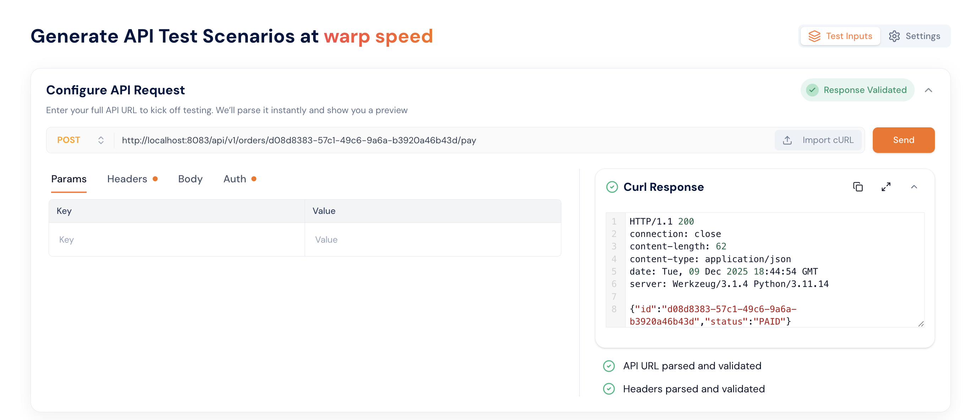Click the orange dot on Auth tab
The width and height of the screenshot is (980, 420).
(254, 179)
